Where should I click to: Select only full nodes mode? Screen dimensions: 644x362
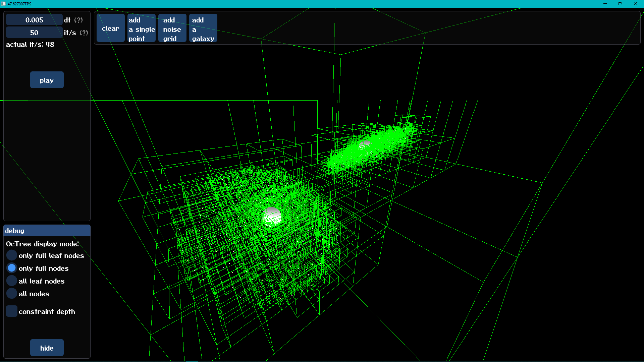(12, 268)
